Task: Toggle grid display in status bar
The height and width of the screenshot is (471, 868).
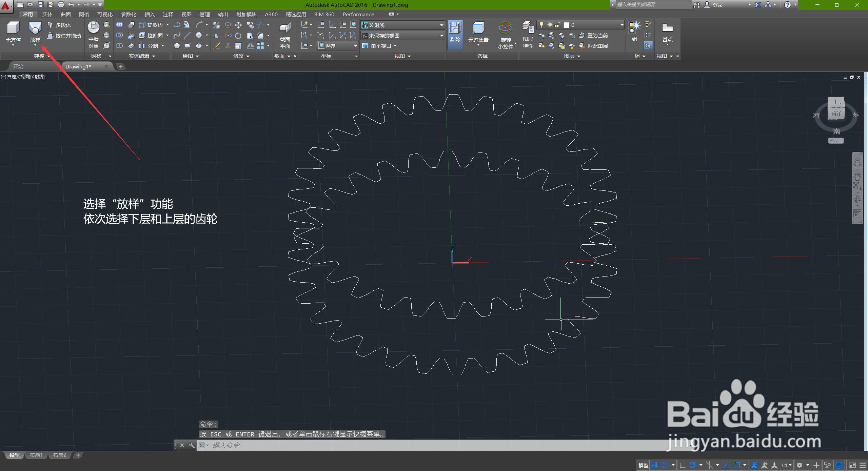Action: pos(655,465)
